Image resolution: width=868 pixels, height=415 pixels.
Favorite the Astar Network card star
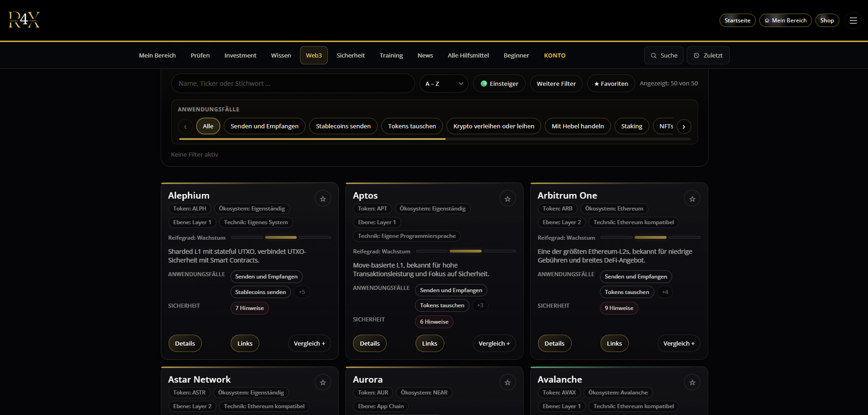tap(323, 383)
